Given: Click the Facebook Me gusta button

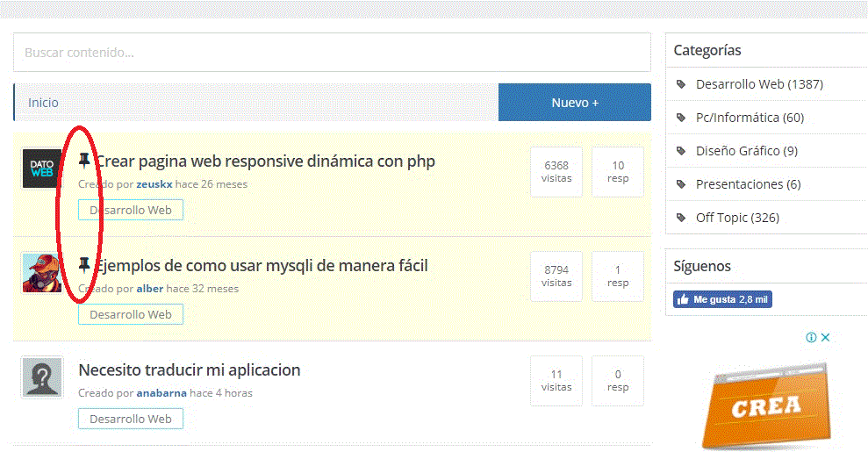Looking at the screenshot, I should click(722, 299).
